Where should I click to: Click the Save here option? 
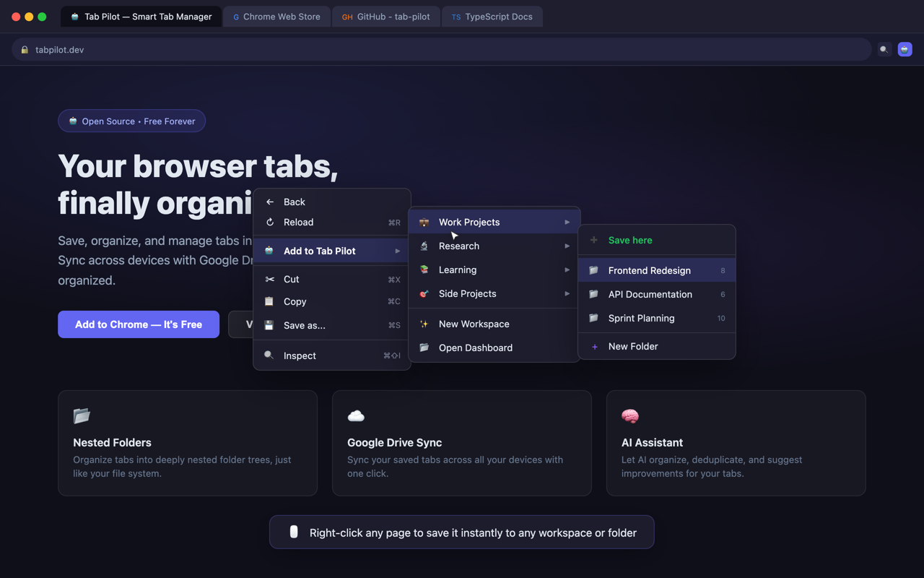point(631,239)
